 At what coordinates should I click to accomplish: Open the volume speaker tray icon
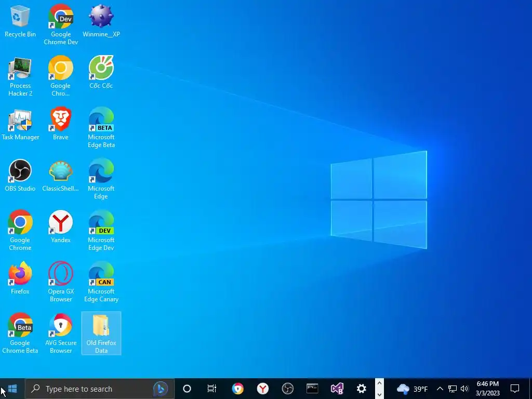point(464,389)
